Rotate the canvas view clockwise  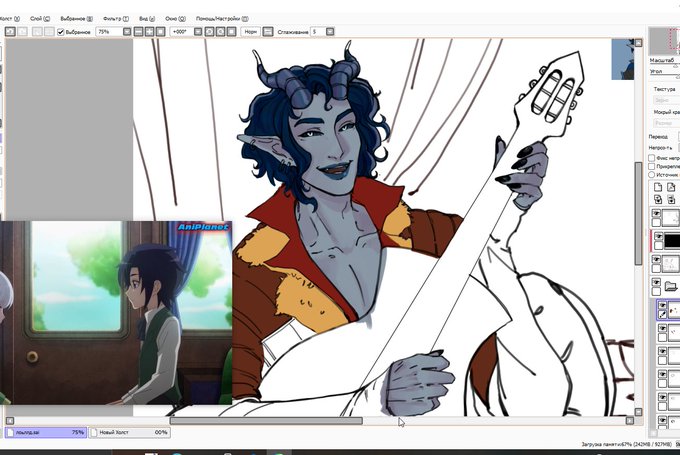pos(220,32)
